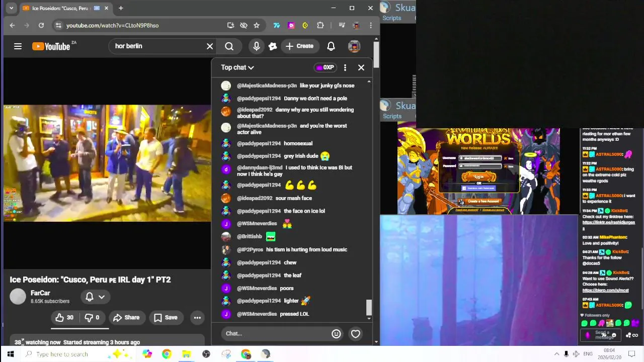The image size is (644, 362).
Task: Open the browser Extensions puzzle icon
Action: point(320,25)
